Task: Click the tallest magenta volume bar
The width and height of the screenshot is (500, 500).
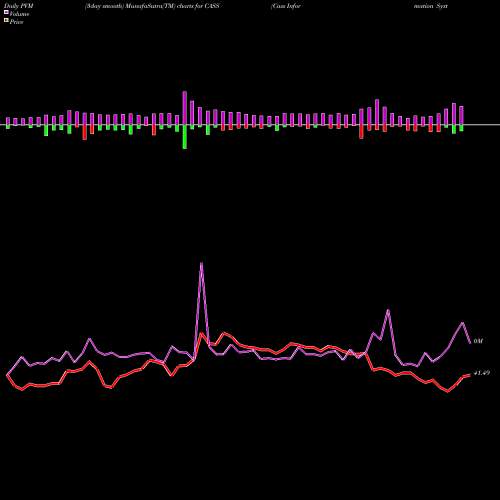Action: [185, 108]
